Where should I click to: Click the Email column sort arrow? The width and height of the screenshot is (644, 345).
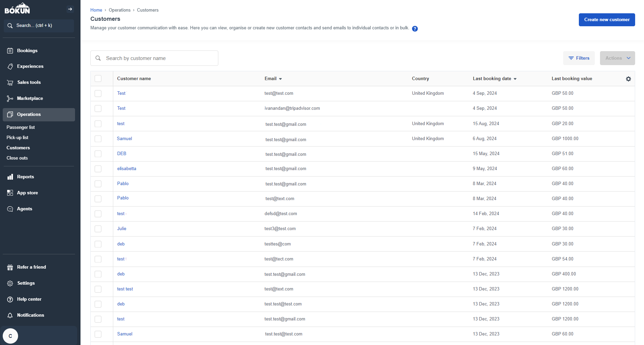[281, 78]
